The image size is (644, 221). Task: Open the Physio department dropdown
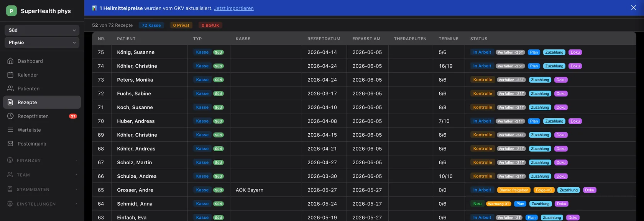[42, 43]
